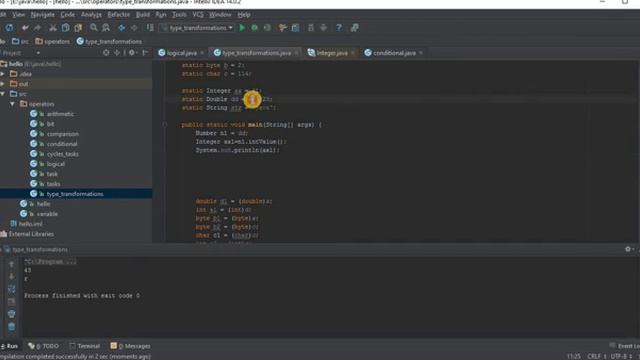Open the Analyze menu
Image resolution: width=640 pixels, height=360 pixels.
click(91, 15)
